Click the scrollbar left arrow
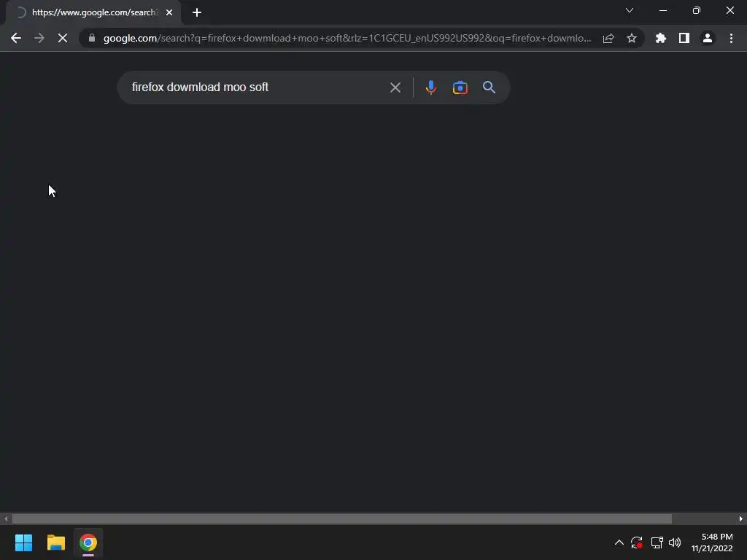747x560 pixels. tap(6, 518)
